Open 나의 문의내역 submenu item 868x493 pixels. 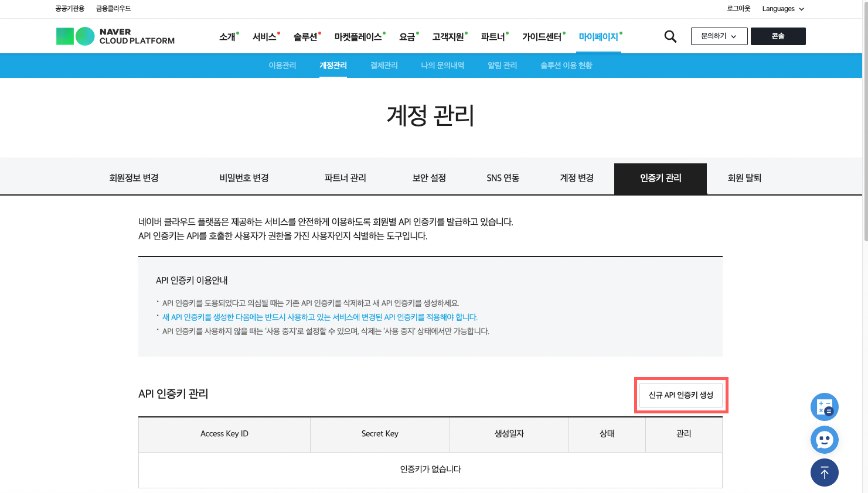442,66
